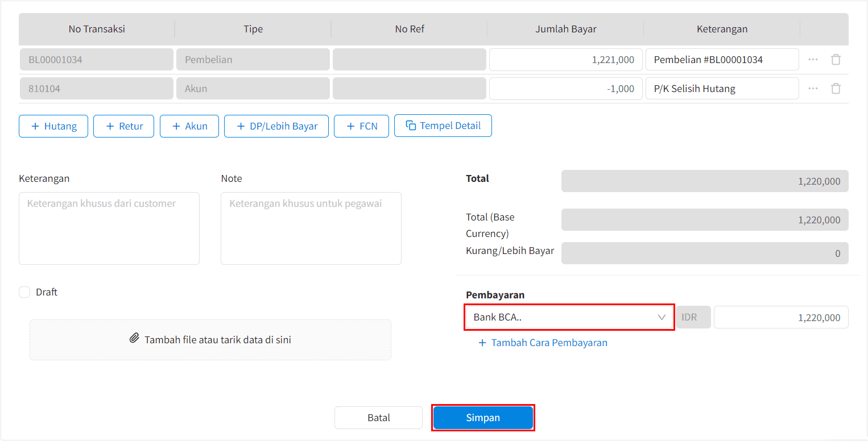868x441 pixels.
Task: Click the Pembelian type cell
Action: (253, 60)
